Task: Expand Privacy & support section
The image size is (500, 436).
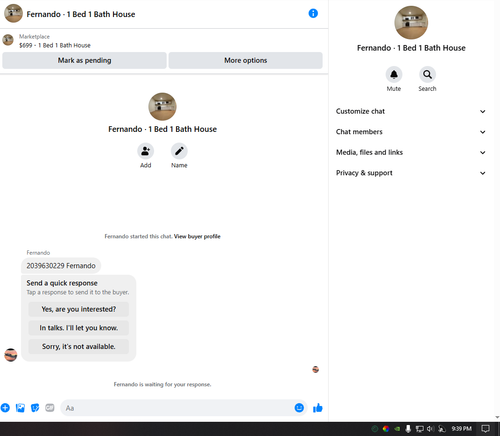Action: [x=411, y=173]
